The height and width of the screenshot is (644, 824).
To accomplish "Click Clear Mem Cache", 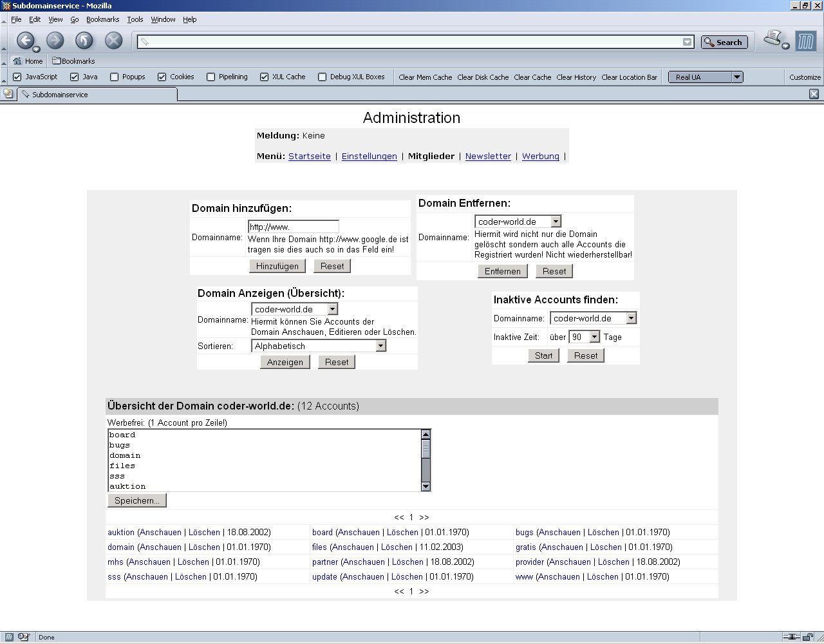I will point(425,77).
